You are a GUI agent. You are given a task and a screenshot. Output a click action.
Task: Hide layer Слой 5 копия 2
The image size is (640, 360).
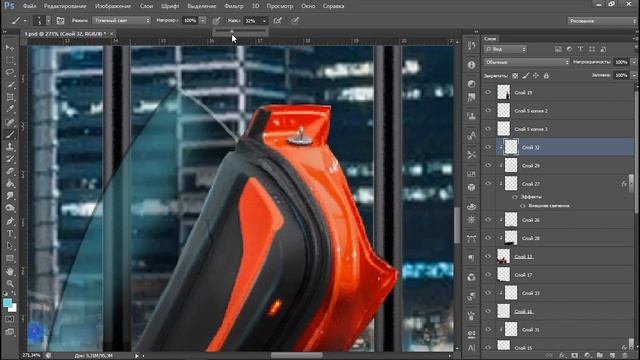[x=488, y=111]
